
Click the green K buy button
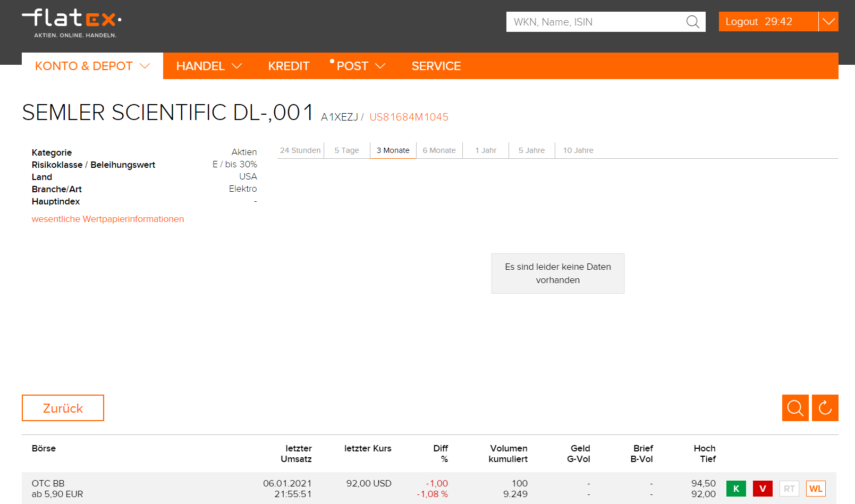736,489
